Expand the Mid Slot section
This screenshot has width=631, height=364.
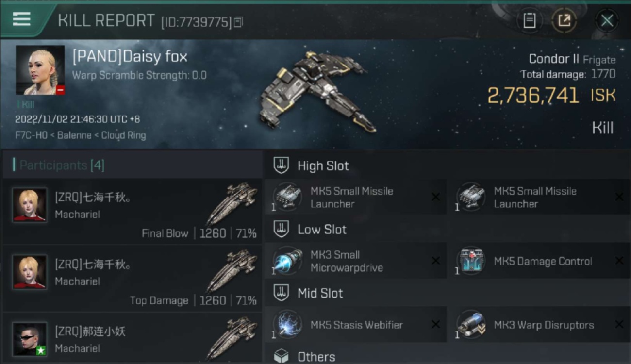click(x=308, y=293)
